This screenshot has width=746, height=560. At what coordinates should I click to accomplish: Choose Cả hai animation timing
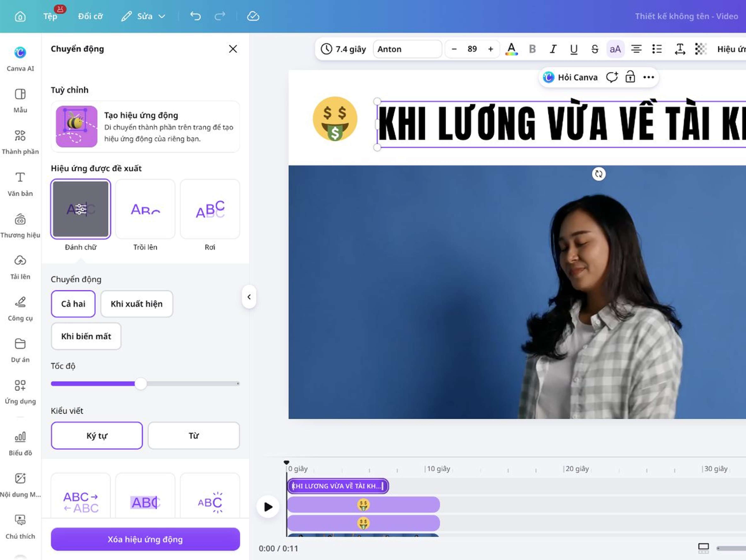[73, 304]
